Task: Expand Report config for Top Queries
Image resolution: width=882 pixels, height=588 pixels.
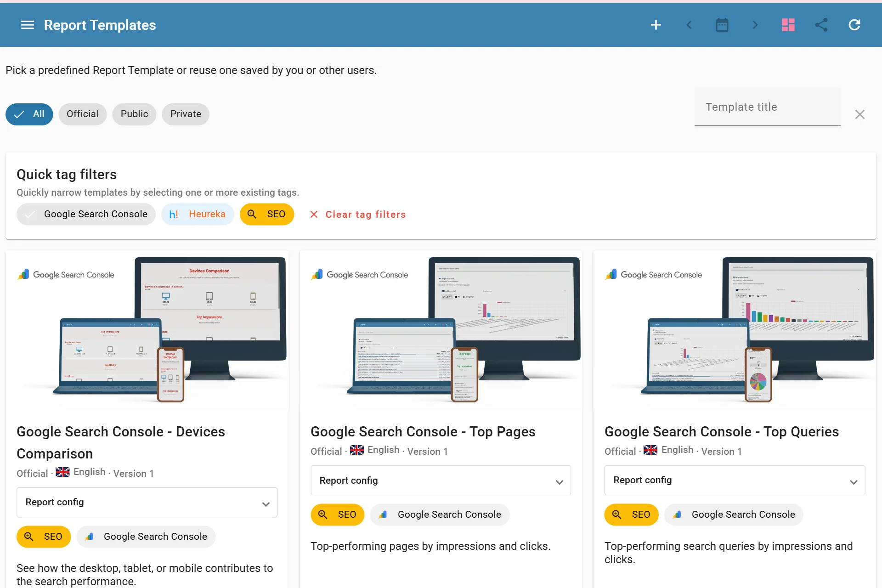Action: pyautogui.click(x=735, y=480)
